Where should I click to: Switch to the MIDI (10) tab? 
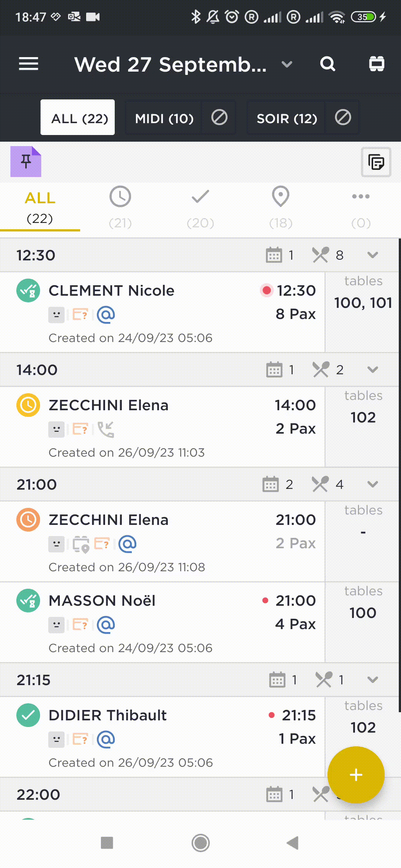tap(164, 118)
